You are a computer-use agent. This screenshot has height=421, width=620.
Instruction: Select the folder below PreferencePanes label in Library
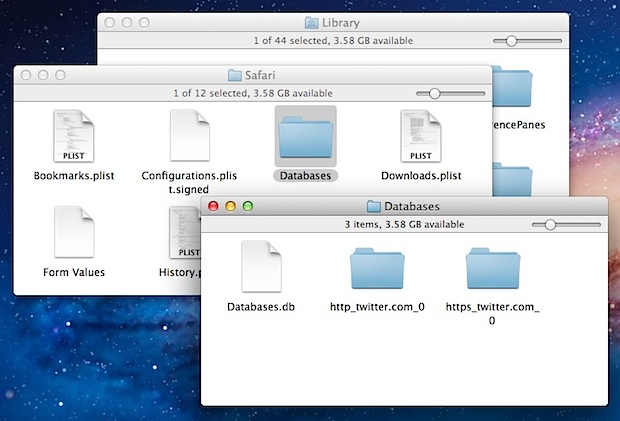tap(512, 179)
